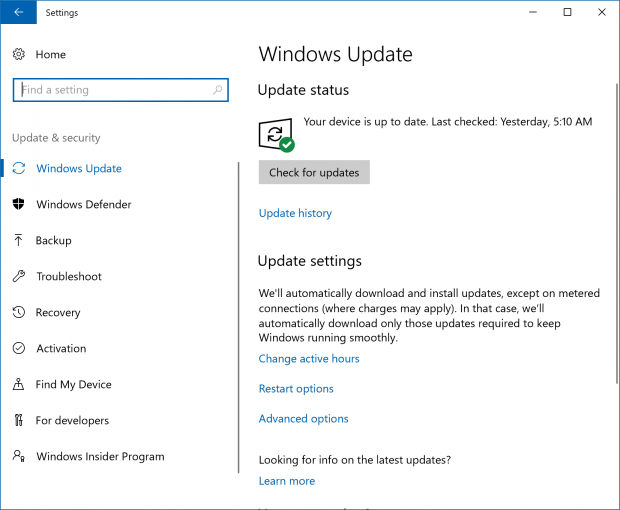Open Advanced options link
The width and height of the screenshot is (620, 510).
[x=304, y=419]
